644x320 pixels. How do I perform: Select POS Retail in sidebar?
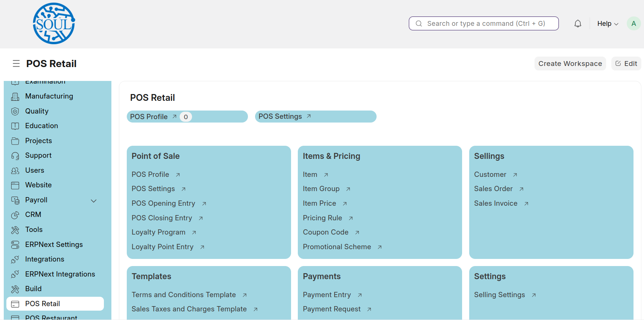[x=55, y=304]
